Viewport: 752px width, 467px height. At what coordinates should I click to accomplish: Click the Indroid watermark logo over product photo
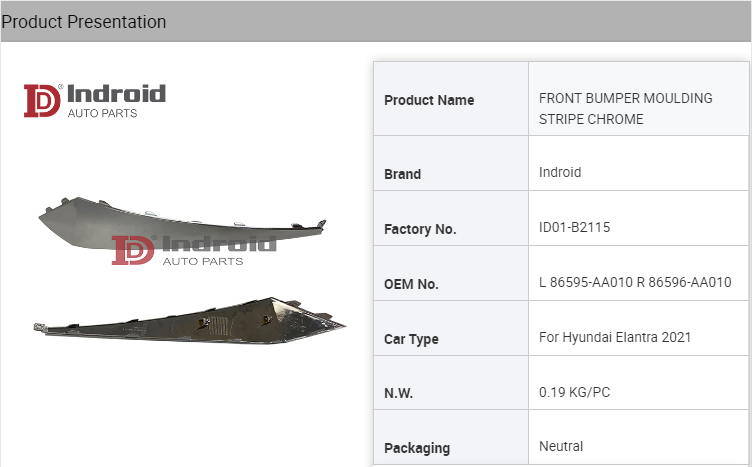pos(193,249)
